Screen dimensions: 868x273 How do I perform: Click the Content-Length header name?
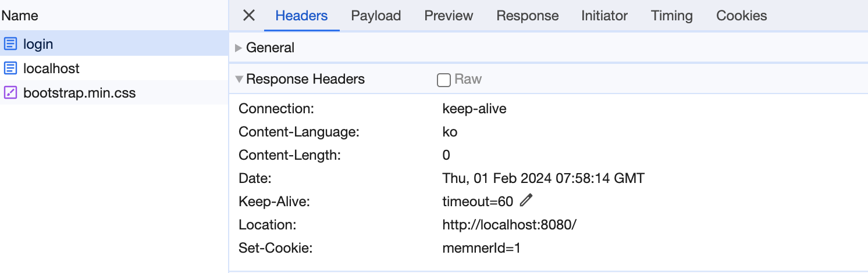(290, 155)
